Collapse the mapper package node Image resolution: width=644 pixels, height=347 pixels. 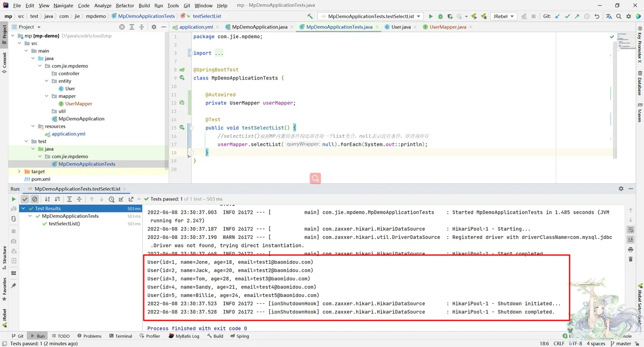coord(47,96)
